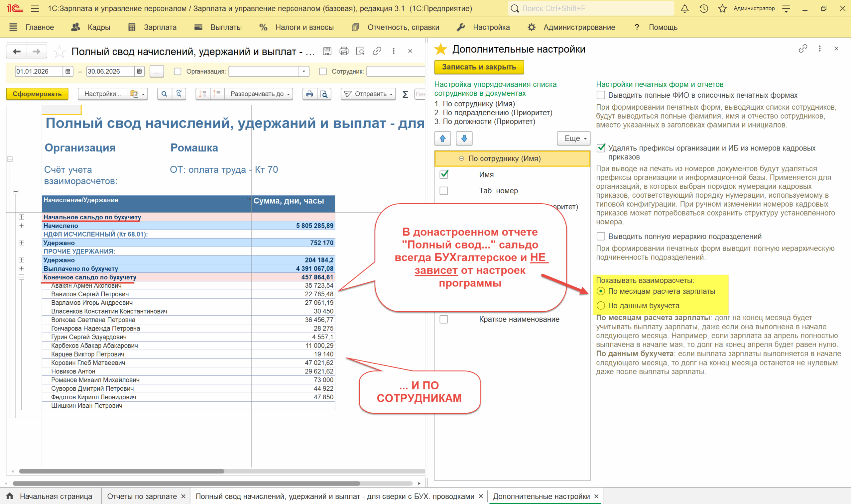Viewport: 851px width, 504px height.
Task: Click the global search field
Action: (x=591, y=9)
